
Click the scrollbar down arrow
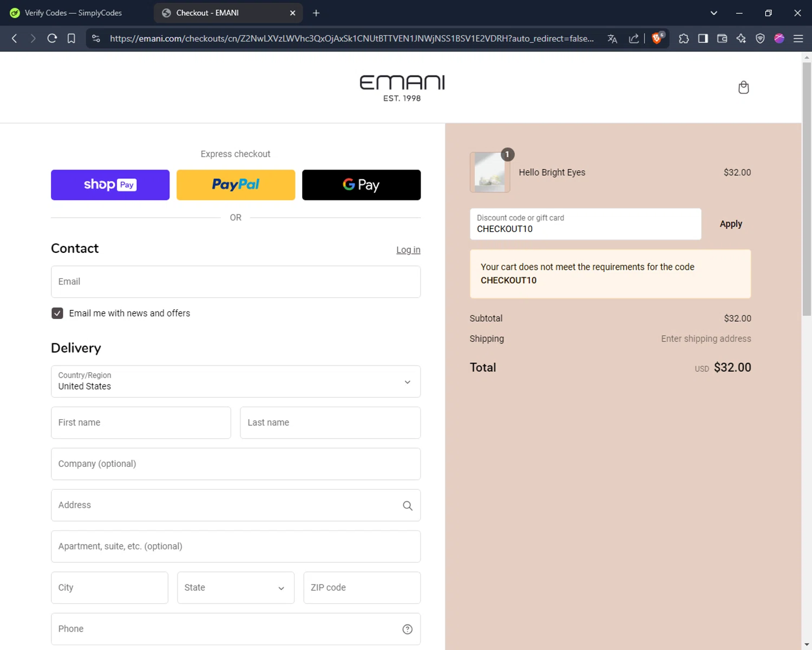pyautogui.click(x=807, y=645)
